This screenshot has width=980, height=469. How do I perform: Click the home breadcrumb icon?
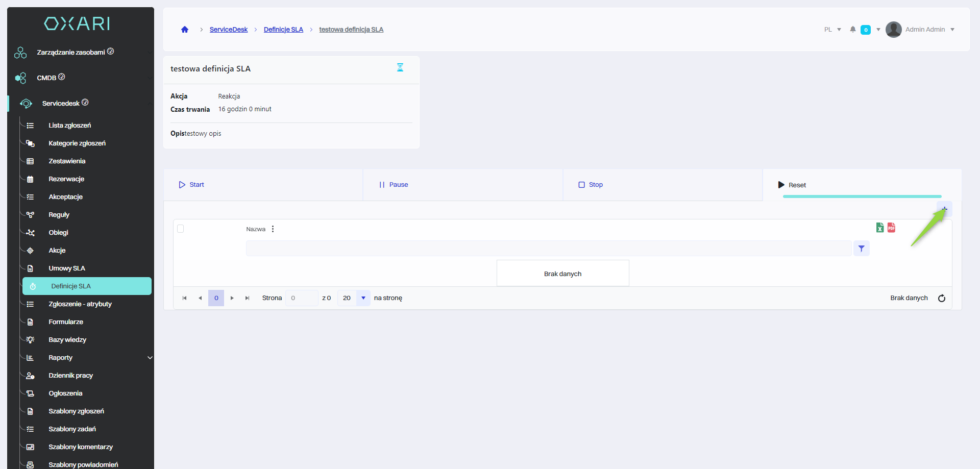pos(185,30)
